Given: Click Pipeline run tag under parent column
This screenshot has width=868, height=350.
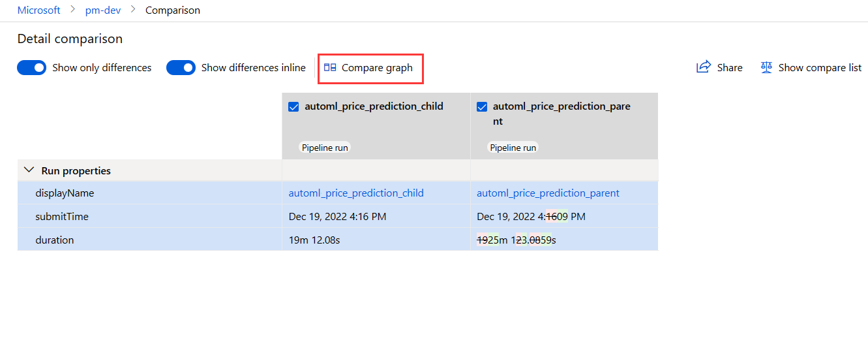Looking at the screenshot, I should pos(513,148).
